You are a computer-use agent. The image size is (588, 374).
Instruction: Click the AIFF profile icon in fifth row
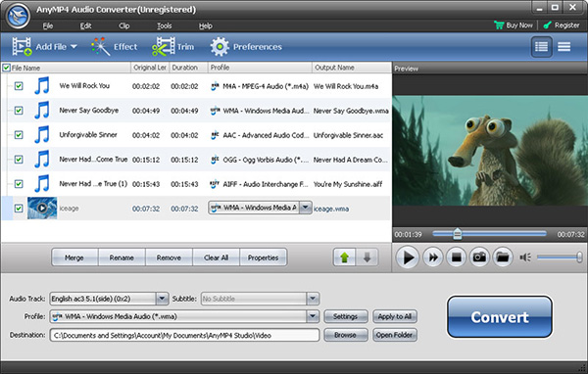coord(215,184)
